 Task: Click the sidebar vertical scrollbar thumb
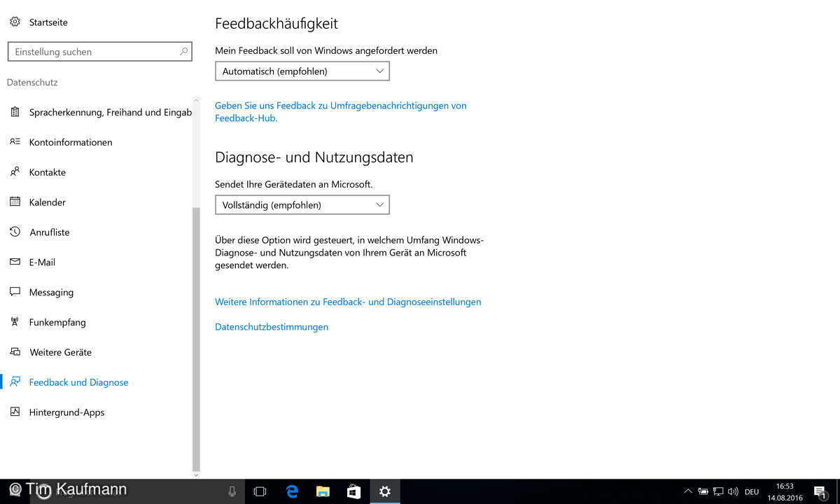coord(196,339)
